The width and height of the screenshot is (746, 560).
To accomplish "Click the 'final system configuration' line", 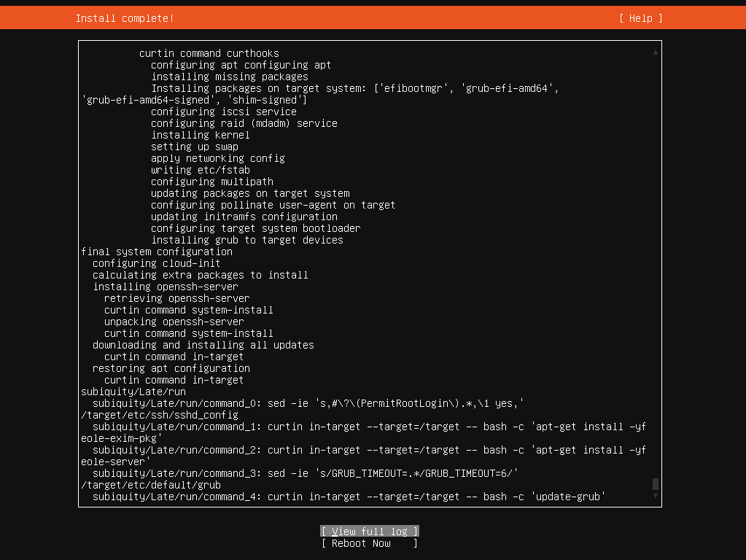I will click(157, 252).
